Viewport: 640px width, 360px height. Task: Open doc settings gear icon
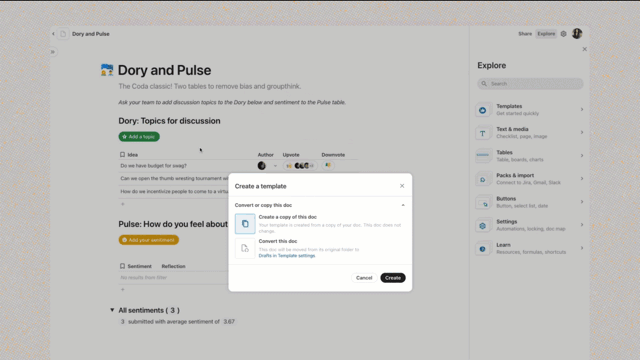(x=564, y=34)
